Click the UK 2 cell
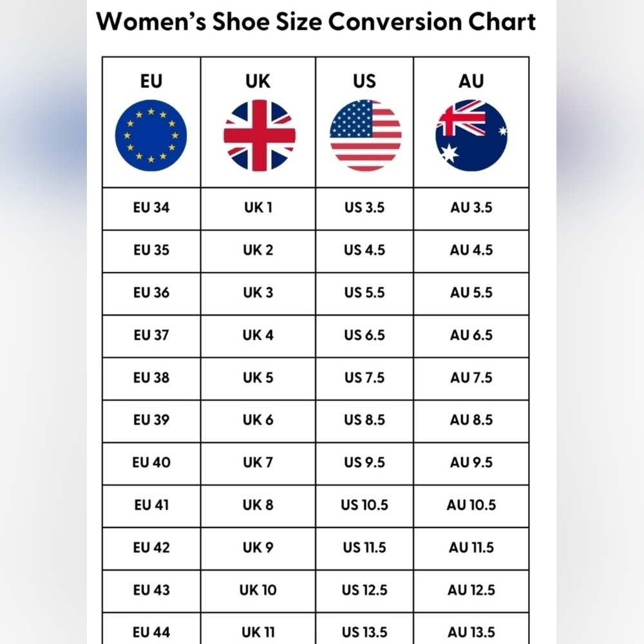The width and height of the screenshot is (644, 644). (258, 250)
